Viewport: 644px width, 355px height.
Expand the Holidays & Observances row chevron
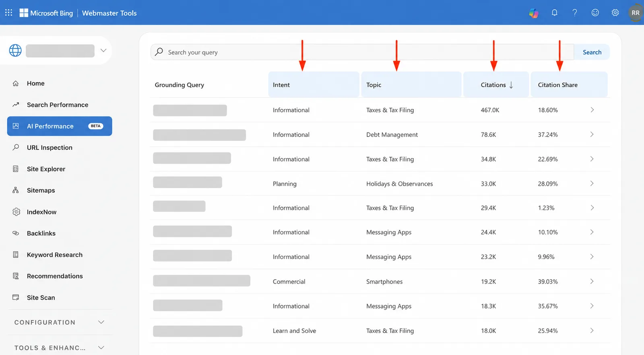pyautogui.click(x=592, y=184)
